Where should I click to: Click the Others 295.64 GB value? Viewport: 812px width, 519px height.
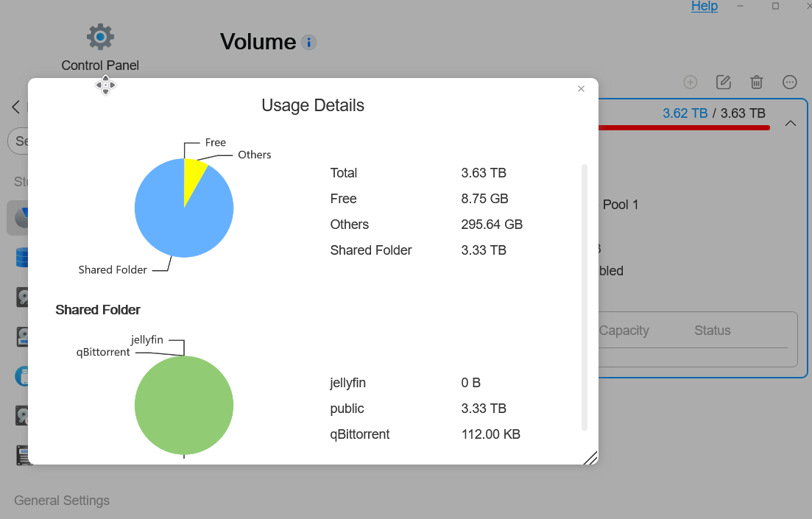(492, 225)
